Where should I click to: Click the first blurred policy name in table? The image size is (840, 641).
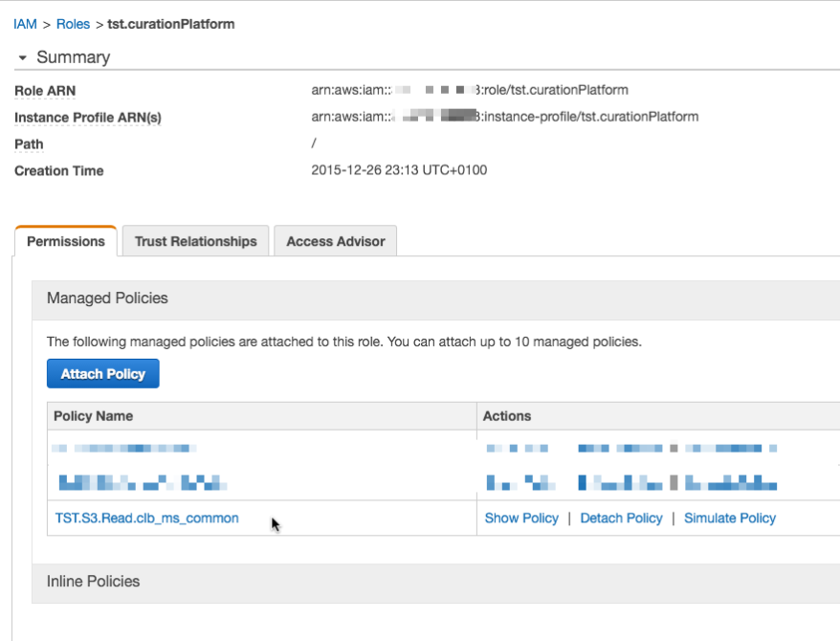tap(124, 448)
